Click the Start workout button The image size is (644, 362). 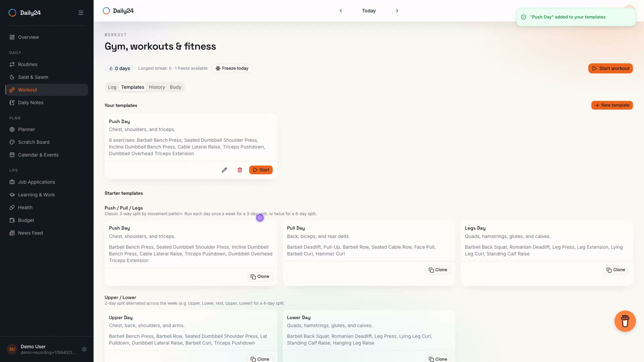point(610,68)
